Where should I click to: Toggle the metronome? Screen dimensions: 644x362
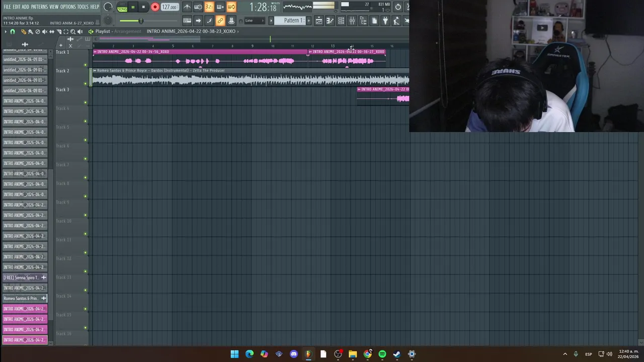click(187, 7)
